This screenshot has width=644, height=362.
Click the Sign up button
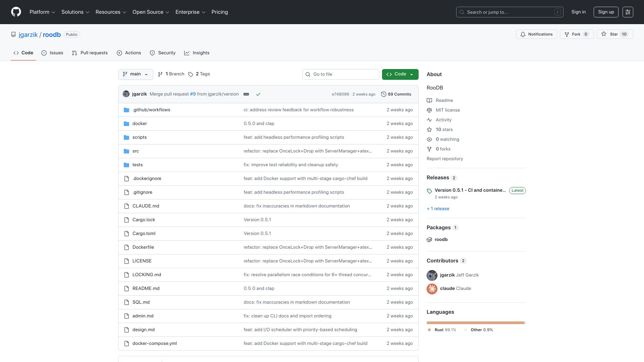pyautogui.click(x=606, y=12)
